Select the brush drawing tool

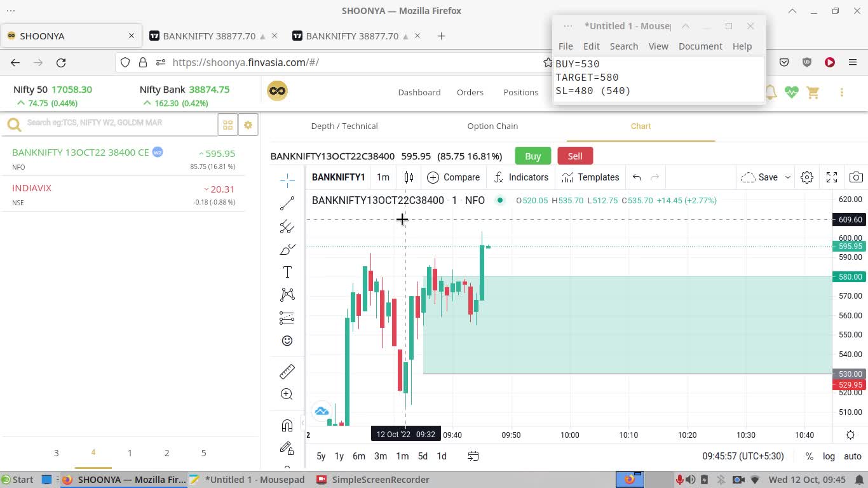click(287, 250)
